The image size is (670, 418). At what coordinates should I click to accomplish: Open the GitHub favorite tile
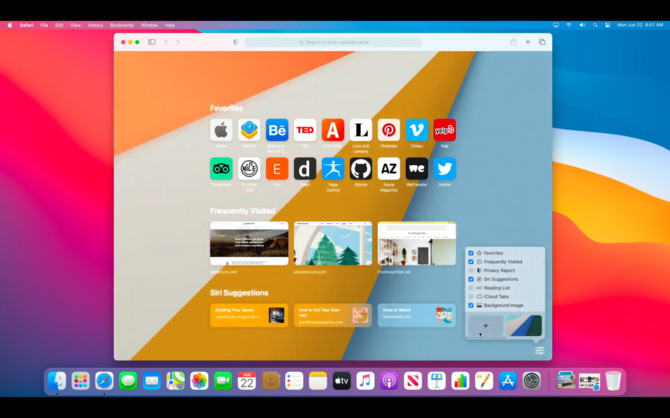tap(361, 168)
